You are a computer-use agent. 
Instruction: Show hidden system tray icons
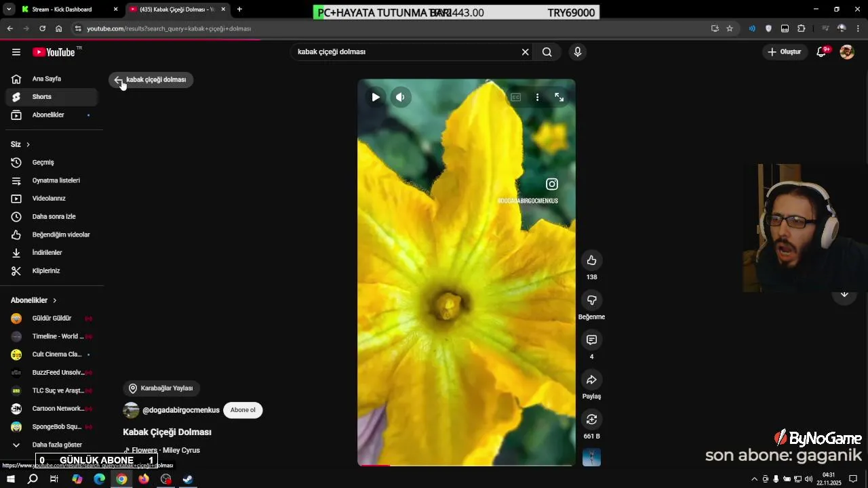pyautogui.click(x=754, y=479)
